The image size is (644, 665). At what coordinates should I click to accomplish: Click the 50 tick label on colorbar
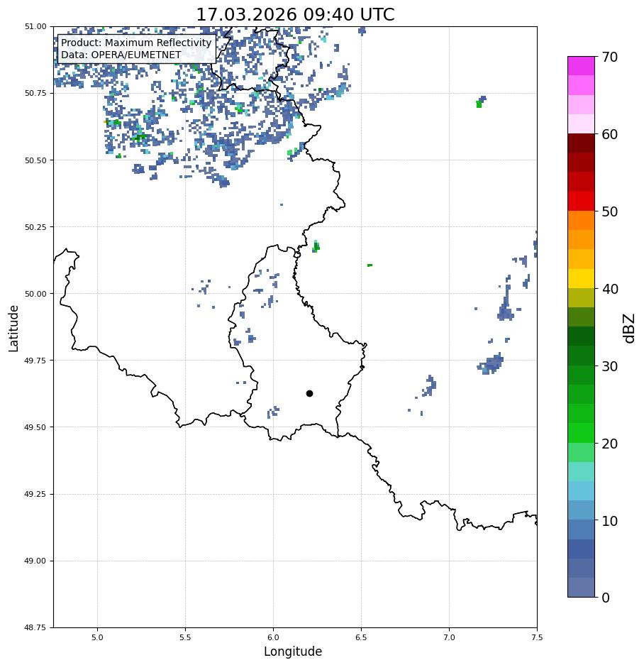point(610,211)
